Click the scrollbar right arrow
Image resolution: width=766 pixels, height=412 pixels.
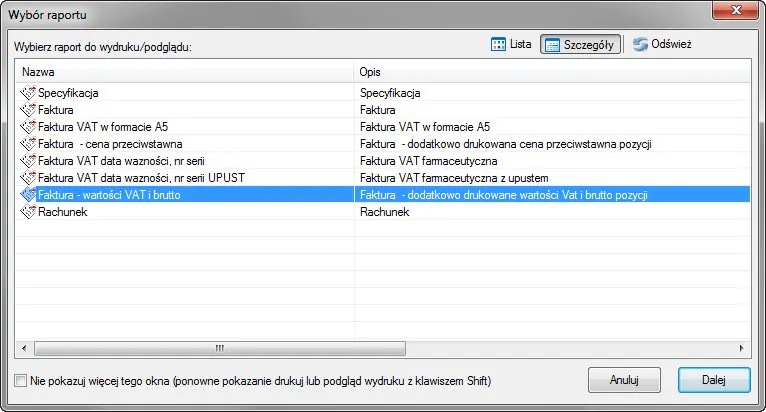[742, 348]
